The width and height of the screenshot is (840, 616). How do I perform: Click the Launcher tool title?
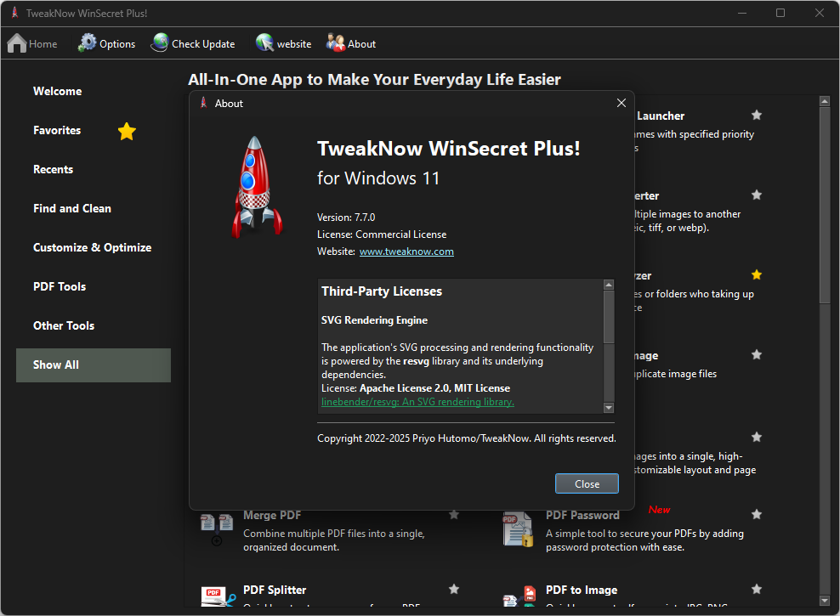pyautogui.click(x=661, y=116)
